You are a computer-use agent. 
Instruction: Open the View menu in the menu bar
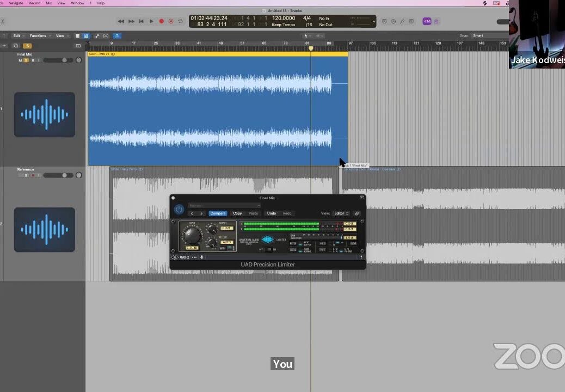point(62,3)
